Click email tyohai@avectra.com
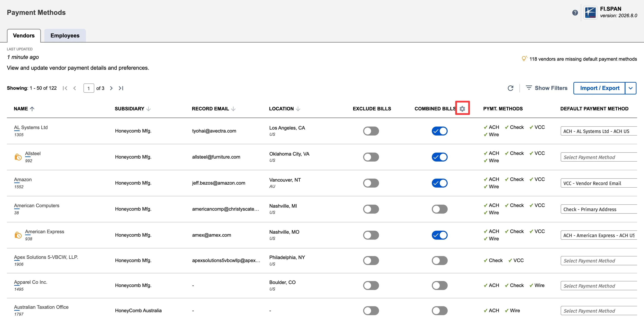 point(214,131)
